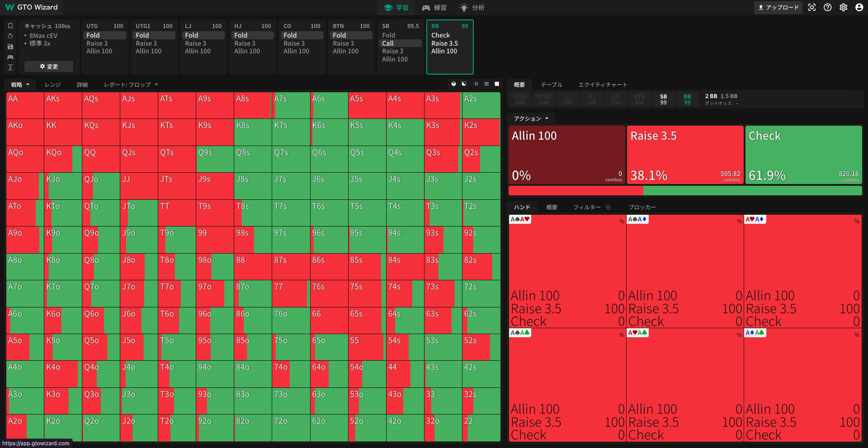
Task: Switch to the 分析 analysis tab
Action: [472, 8]
